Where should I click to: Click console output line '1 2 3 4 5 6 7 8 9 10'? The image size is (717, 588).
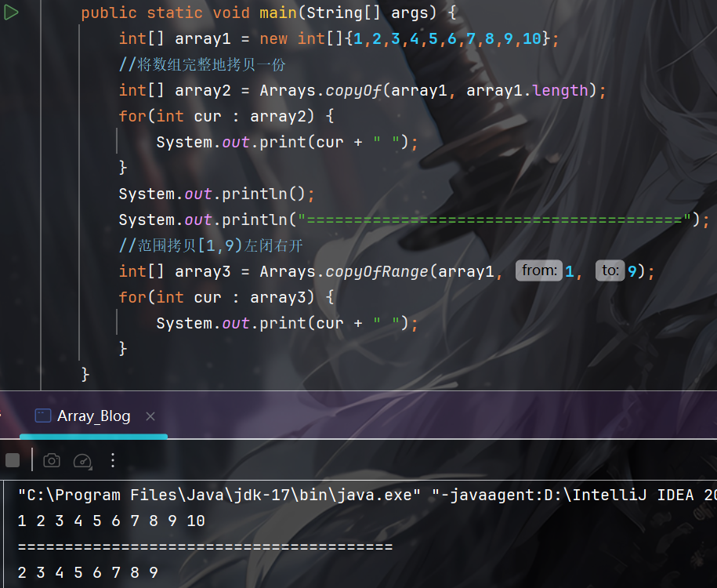[x=111, y=521]
